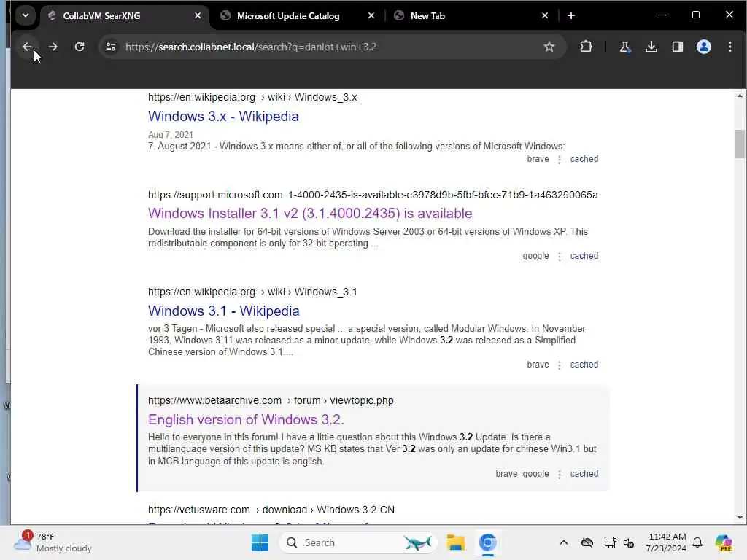Reload the current search page
747x560 pixels.
pyautogui.click(x=80, y=47)
